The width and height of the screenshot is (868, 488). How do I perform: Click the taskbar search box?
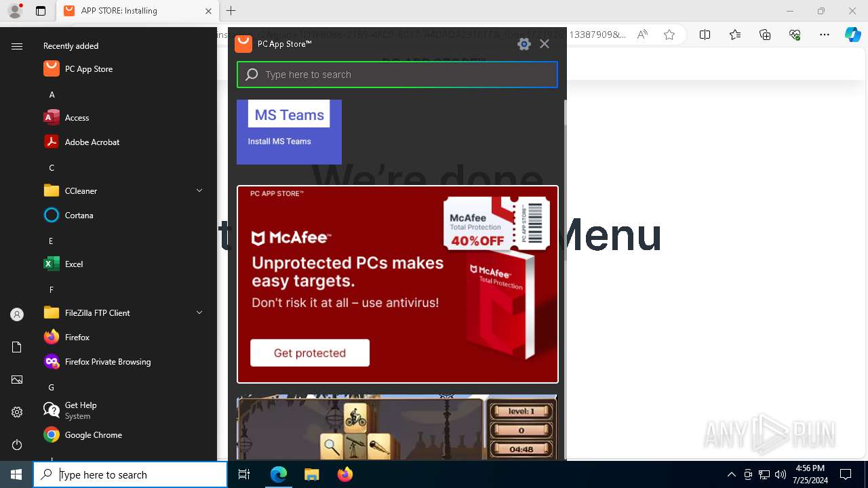(x=130, y=474)
